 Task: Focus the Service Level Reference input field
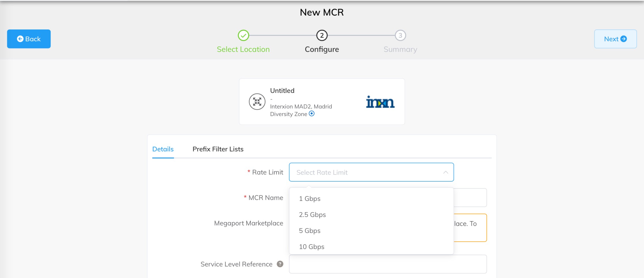388,264
